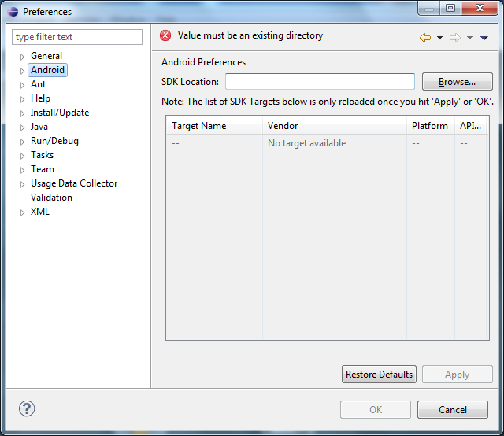Click the Target Name column header

tap(214, 126)
